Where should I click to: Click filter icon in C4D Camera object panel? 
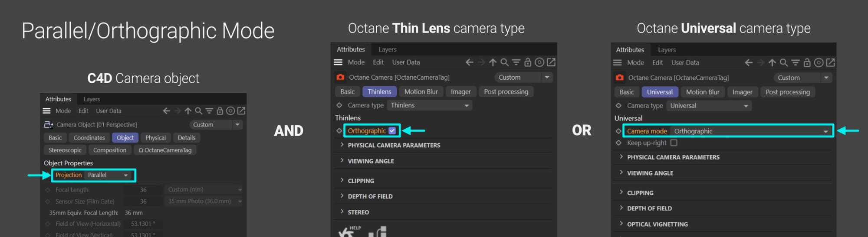[209, 111]
